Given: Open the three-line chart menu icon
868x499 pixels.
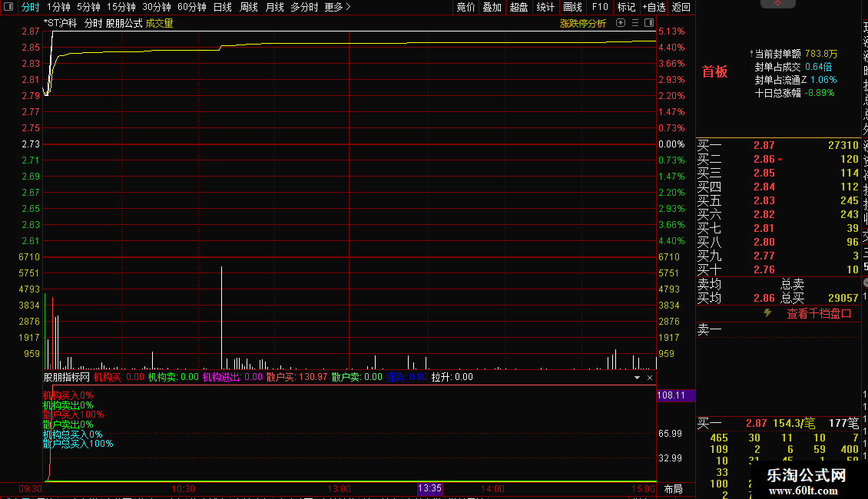Looking at the screenshot, I should (635, 23).
